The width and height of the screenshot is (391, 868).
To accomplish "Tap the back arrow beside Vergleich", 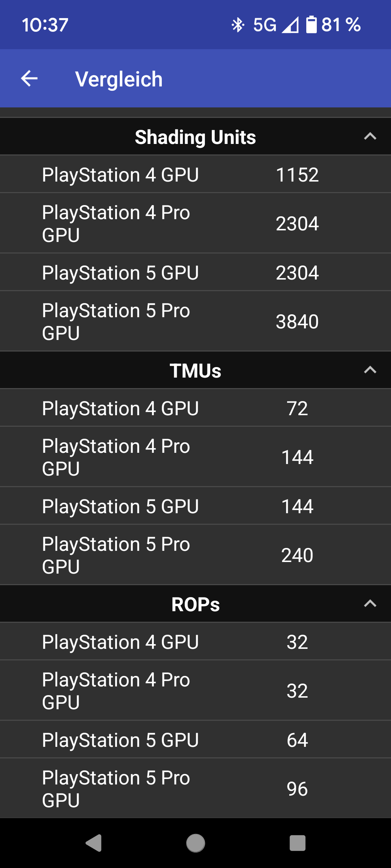I will [29, 78].
